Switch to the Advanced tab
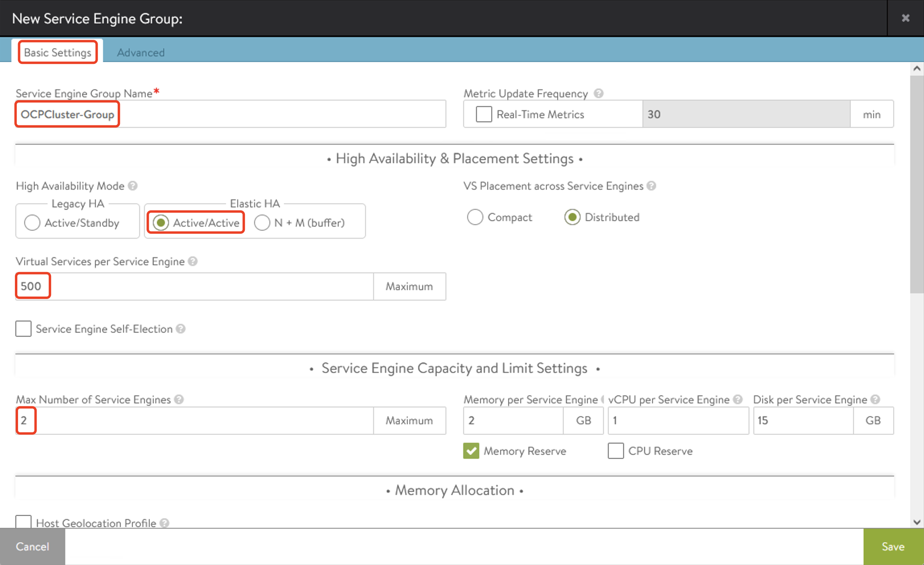 pyautogui.click(x=141, y=52)
